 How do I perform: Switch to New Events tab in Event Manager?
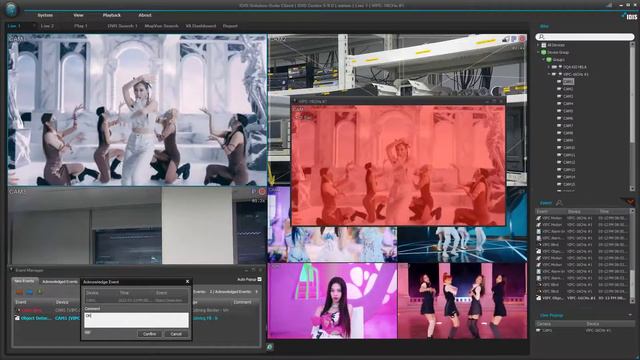(24, 281)
